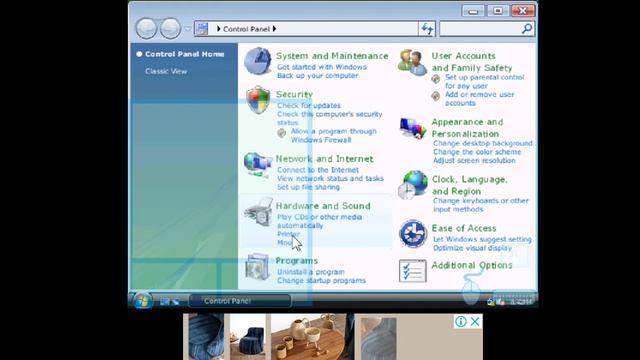Click Let Windows suggest settings
The height and width of the screenshot is (360, 640).
pos(482,239)
